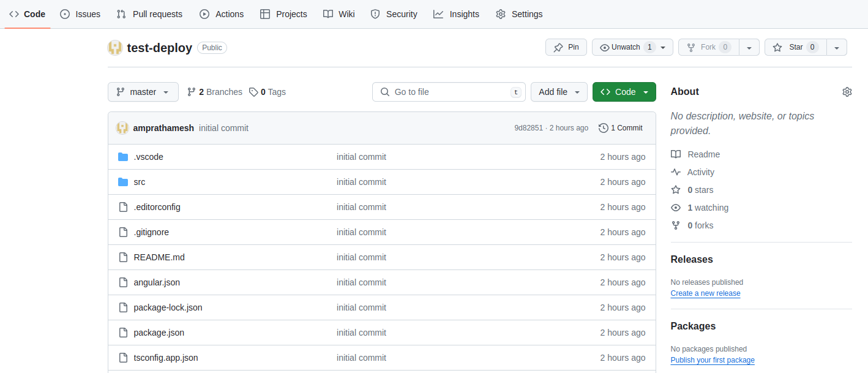868x373 pixels.
Task: Click the commit history clock icon
Action: (603, 128)
